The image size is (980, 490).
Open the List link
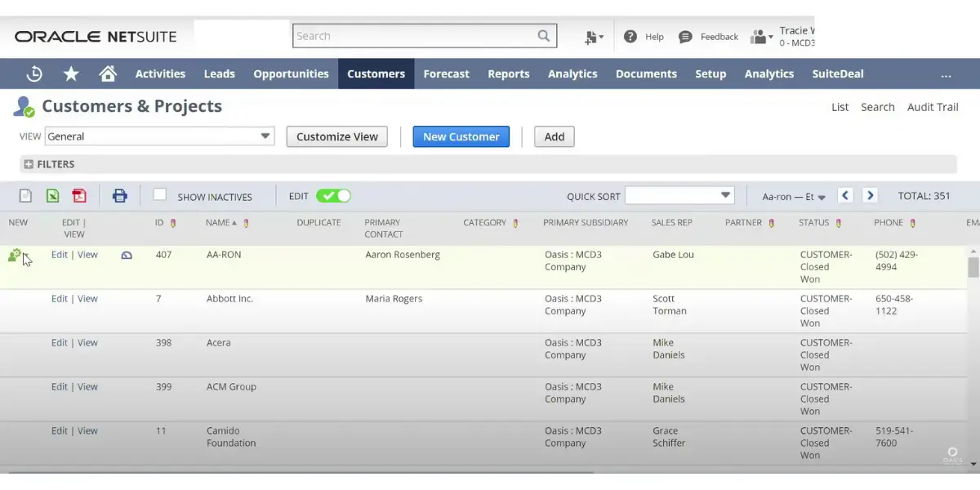tap(840, 107)
